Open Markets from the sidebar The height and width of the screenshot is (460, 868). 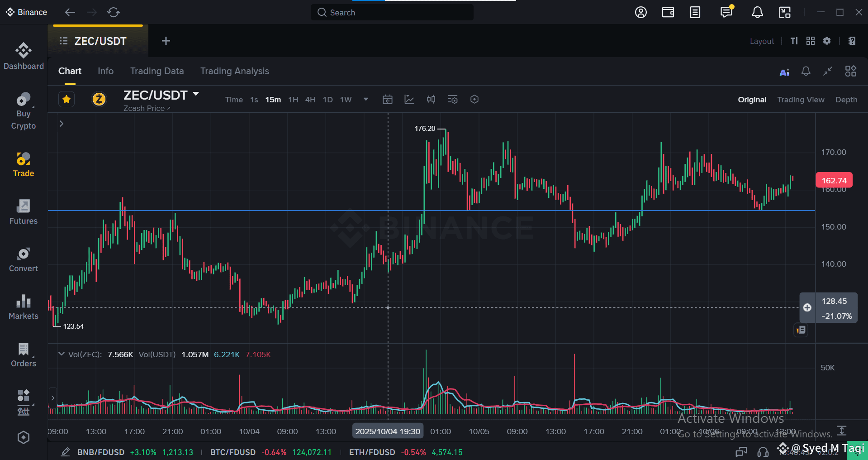[24, 307]
